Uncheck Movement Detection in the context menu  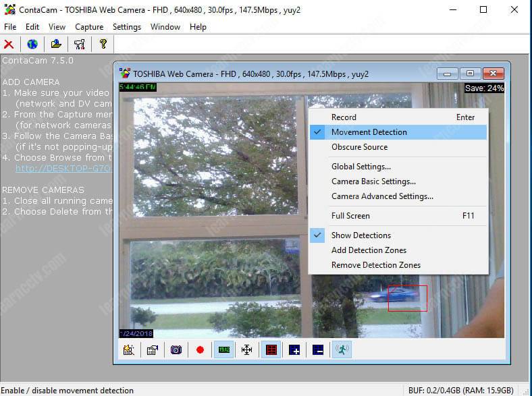click(369, 132)
